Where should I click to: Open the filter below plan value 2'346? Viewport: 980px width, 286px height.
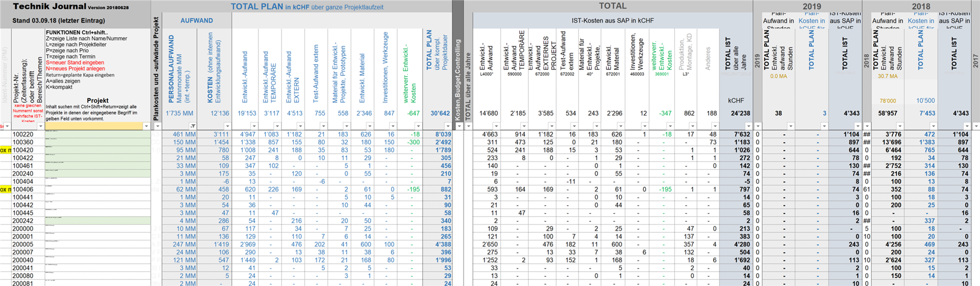tap(370, 126)
